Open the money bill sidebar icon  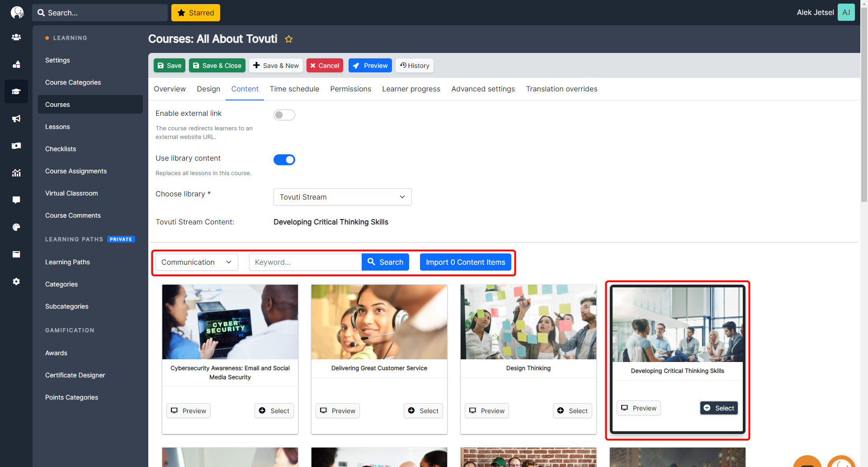click(x=16, y=146)
